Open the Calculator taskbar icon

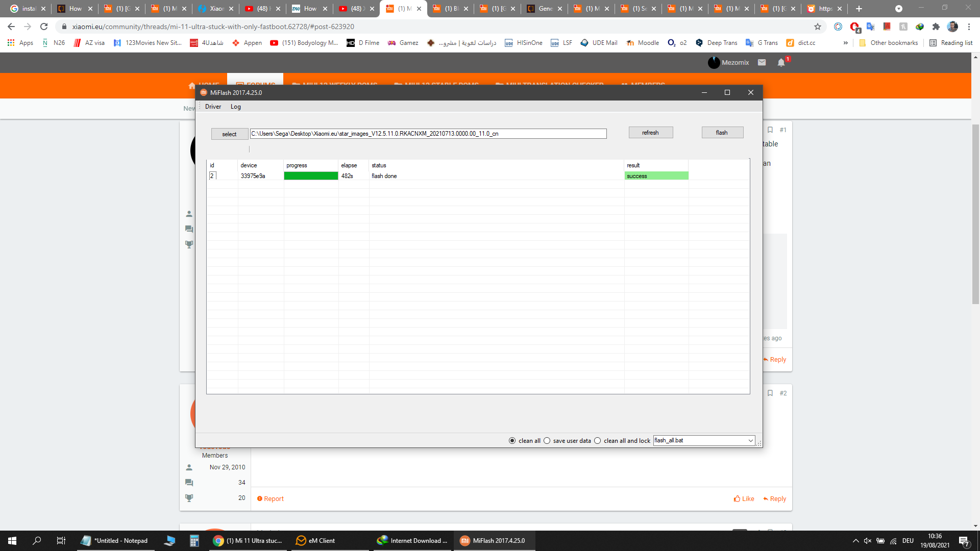pos(194,541)
